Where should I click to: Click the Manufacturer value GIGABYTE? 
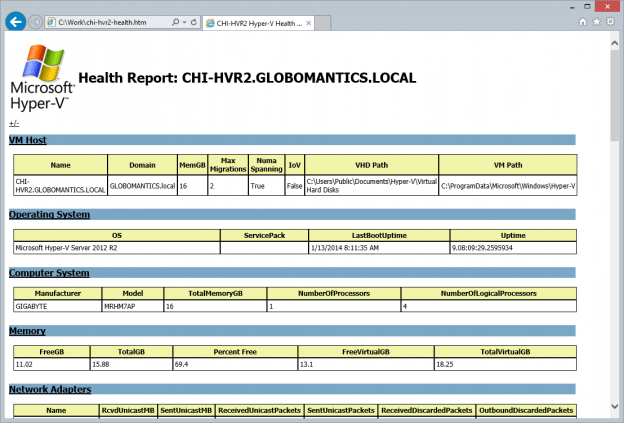tap(31, 306)
